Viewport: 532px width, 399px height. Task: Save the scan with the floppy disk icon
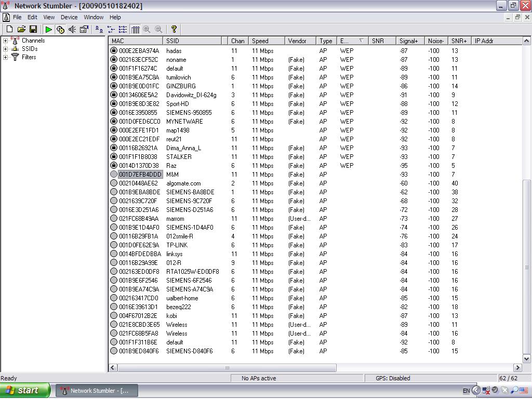[x=33, y=30]
